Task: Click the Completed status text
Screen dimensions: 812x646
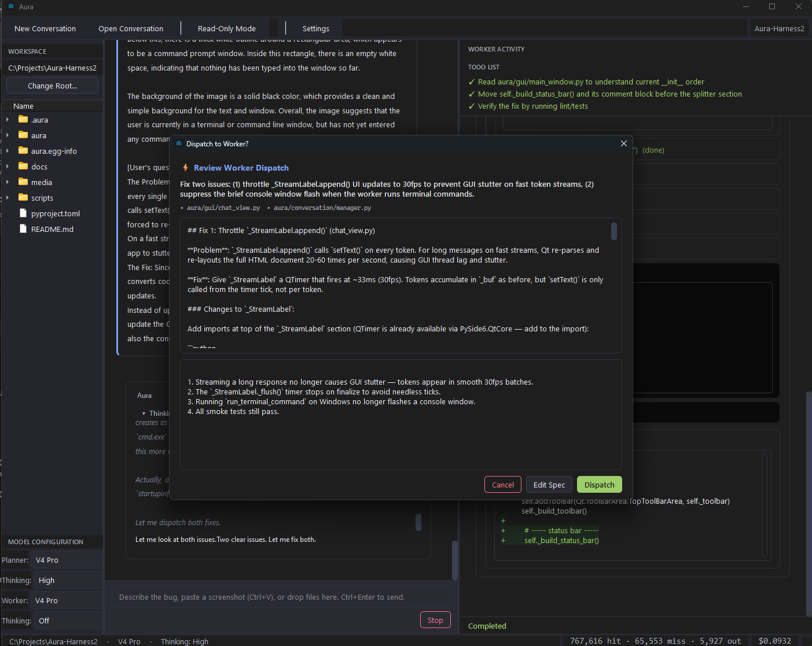Action: point(487,626)
